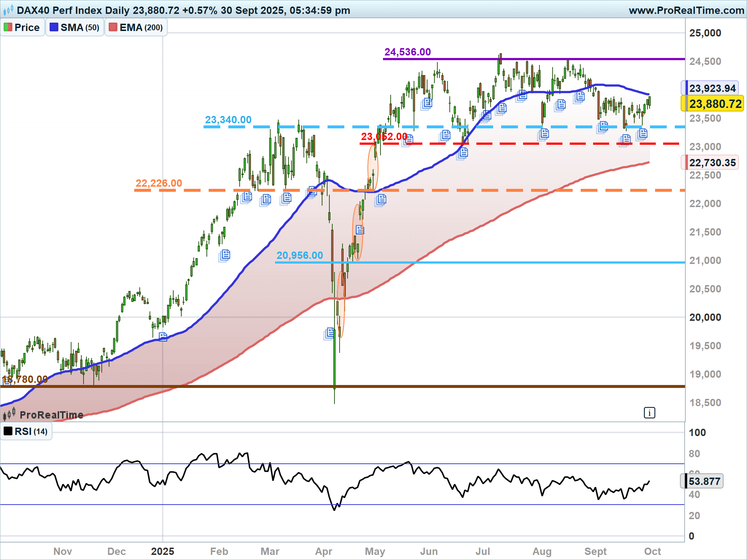This screenshot has height=560, width=747.
Task: Select the 24,536.00 resistance line label
Action: click(407, 52)
